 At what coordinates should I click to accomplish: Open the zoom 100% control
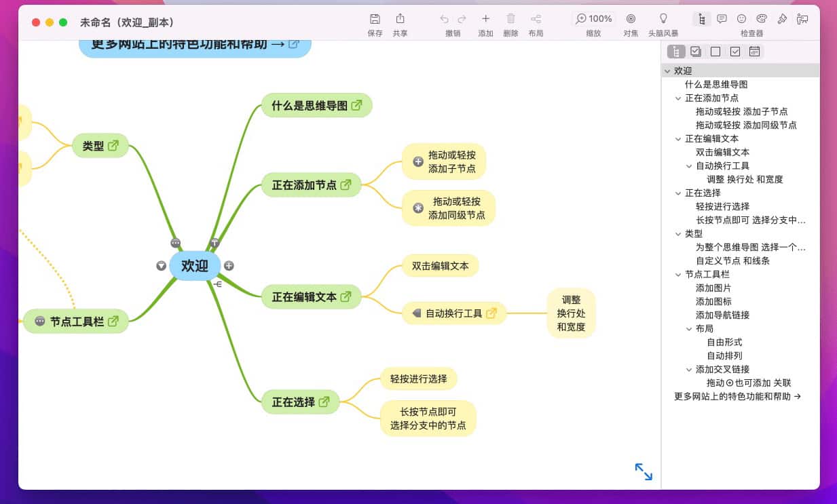coord(594,19)
